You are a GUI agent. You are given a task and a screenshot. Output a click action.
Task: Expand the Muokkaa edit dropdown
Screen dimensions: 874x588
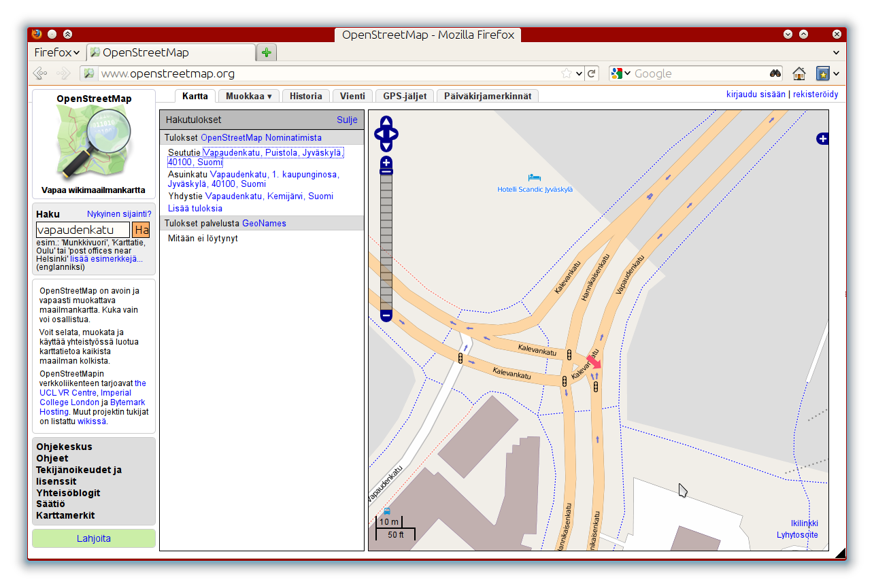[x=249, y=96]
